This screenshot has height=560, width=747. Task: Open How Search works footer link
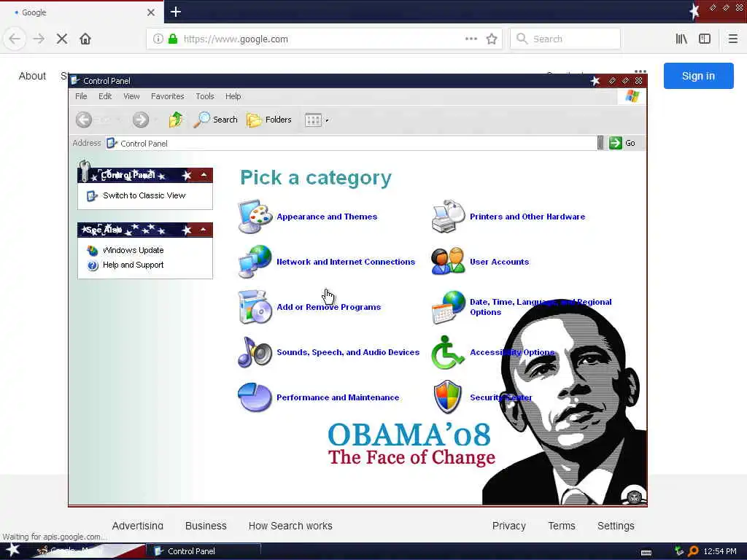pos(290,526)
